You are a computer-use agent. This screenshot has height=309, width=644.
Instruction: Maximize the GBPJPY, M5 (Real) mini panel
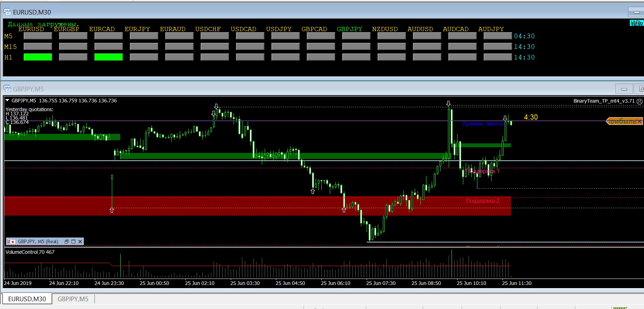[x=74, y=241]
